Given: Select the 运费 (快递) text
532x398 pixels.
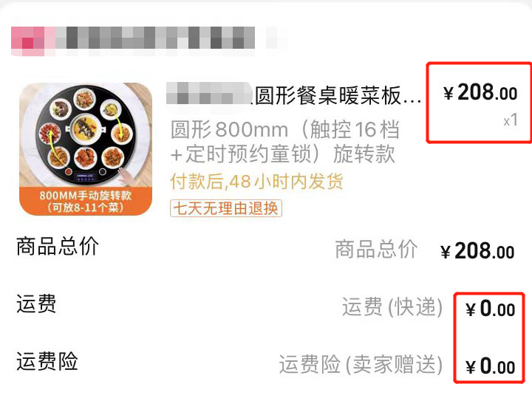Looking at the screenshot, I should 392,307.
